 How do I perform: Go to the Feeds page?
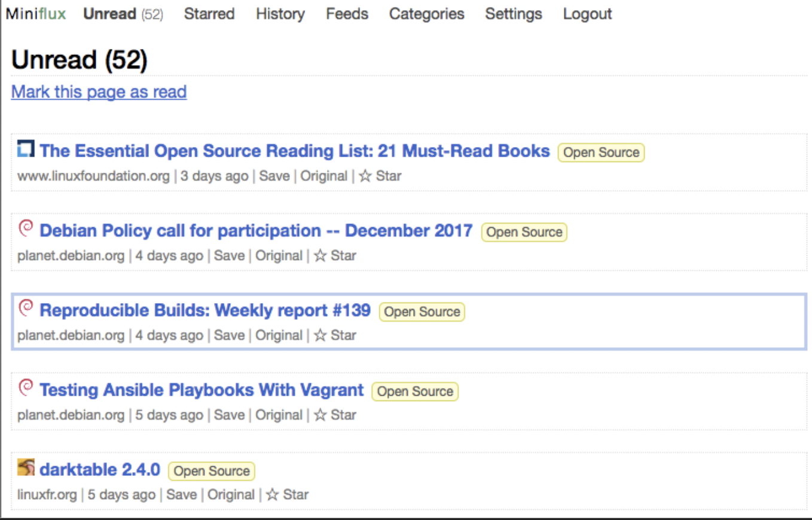click(x=347, y=13)
